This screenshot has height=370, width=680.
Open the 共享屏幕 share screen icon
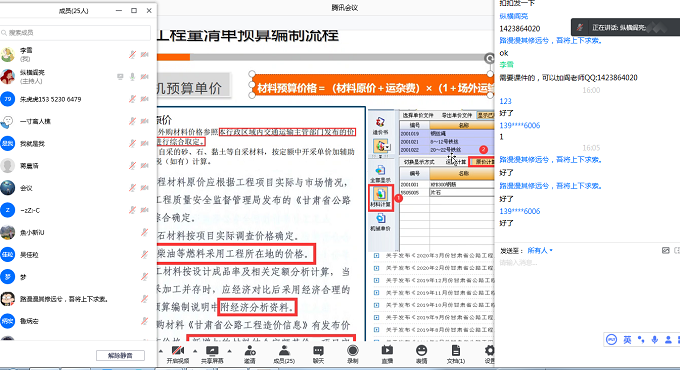coord(212,350)
